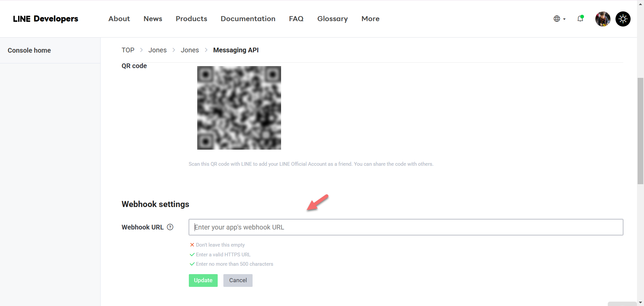This screenshot has height=306, width=644.
Task: Toggle dark mode with the sun icon
Action: [623, 19]
